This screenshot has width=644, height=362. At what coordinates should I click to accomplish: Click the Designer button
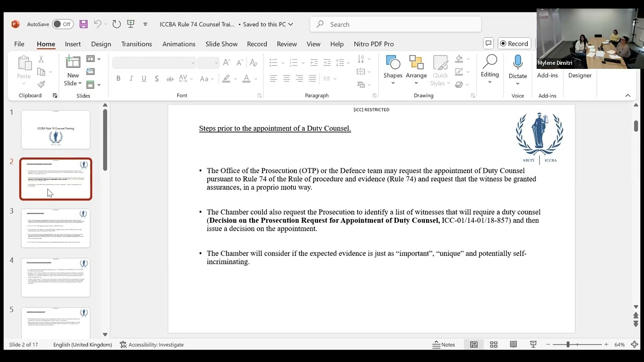[580, 75]
